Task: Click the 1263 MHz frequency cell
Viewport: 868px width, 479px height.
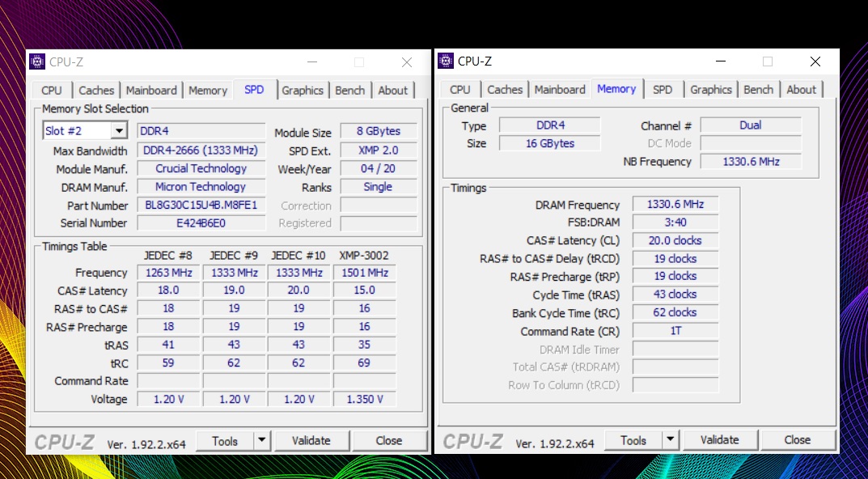Action: (x=168, y=273)
